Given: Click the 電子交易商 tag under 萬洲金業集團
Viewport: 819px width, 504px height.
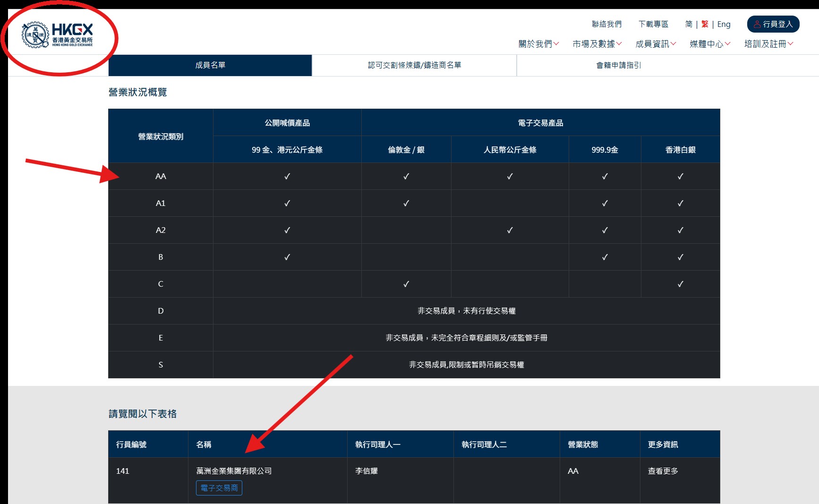Looking at the screenshot, I should click(219, 488).
